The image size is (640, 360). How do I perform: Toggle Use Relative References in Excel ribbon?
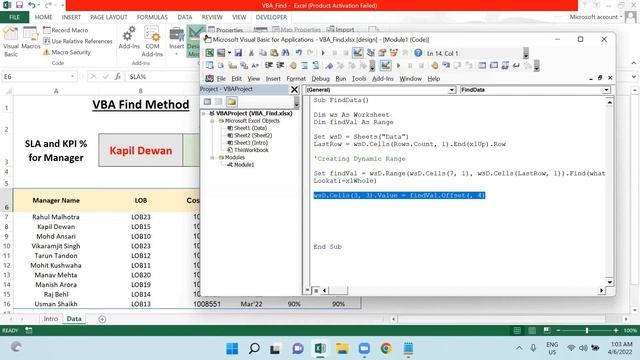coord(78,41)
